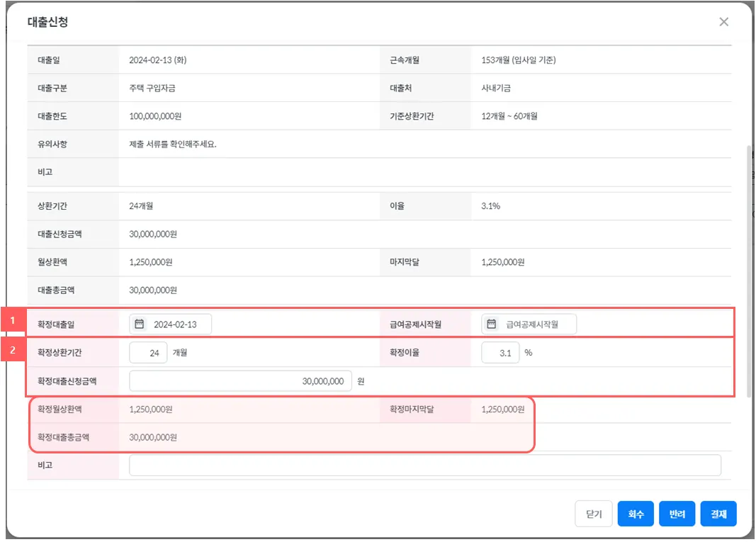Click the 결재 button

pos(718,514)
